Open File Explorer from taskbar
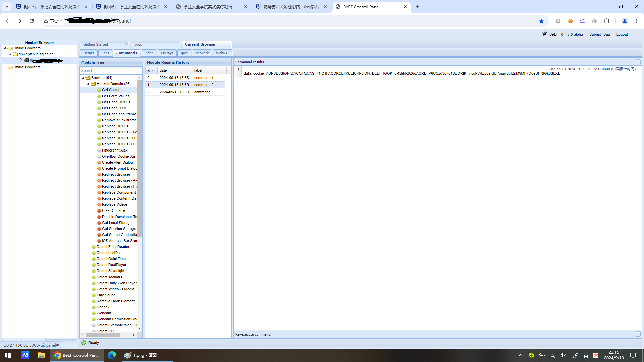Screen dimensions: 644x362 (41, 355)
